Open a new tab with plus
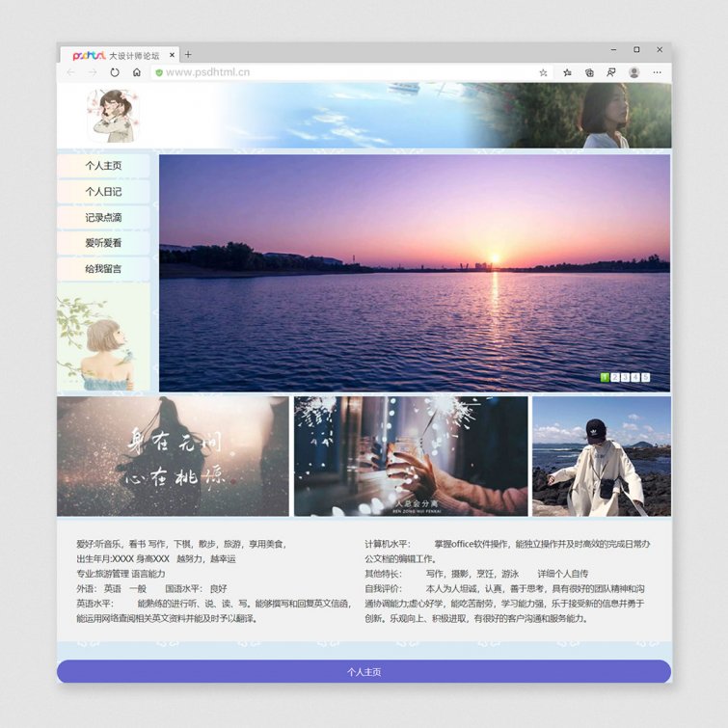This screenshot has width=728, height=728. [x=188, y=55]
